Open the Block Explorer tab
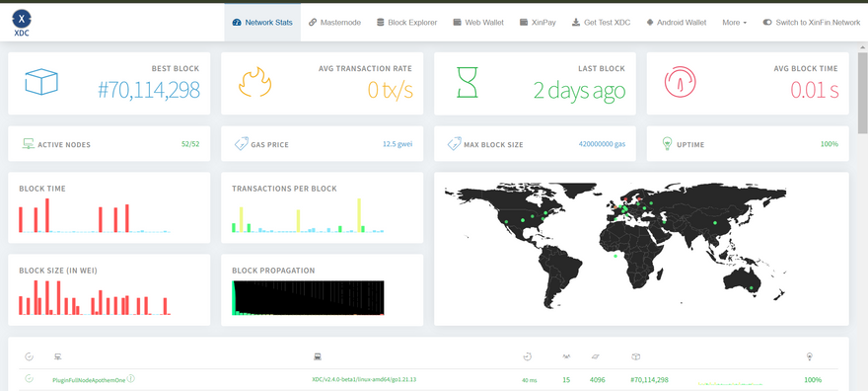868x391 pixels. click(x=406, y=23)
